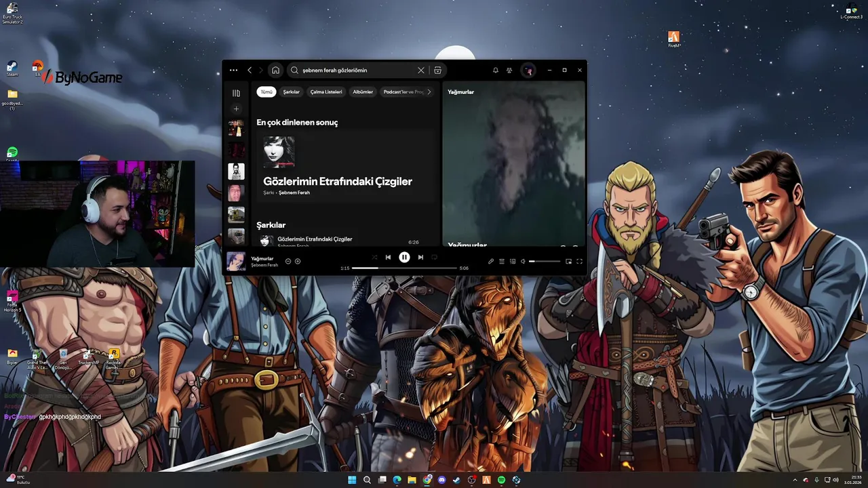Toggle repeat mode
Viewport: 868px width, 488px height.
434,257
